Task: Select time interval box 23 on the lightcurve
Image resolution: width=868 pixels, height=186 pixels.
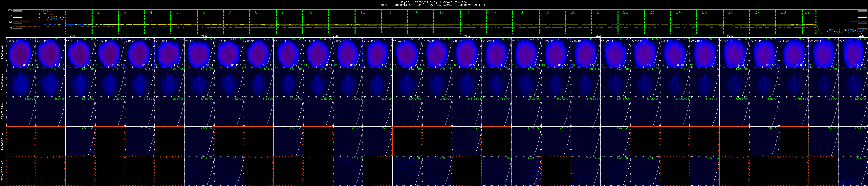Action: (x=657, y=22)
